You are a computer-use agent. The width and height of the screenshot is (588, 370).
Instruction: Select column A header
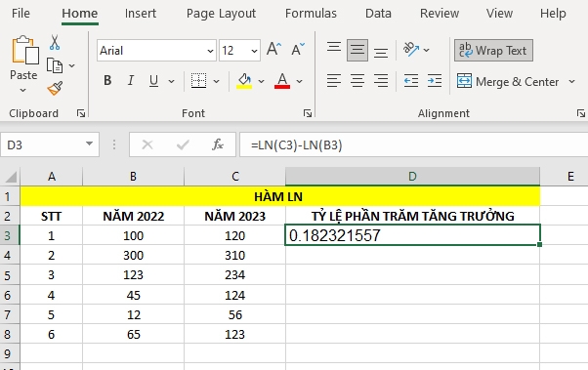pos(52,176)
